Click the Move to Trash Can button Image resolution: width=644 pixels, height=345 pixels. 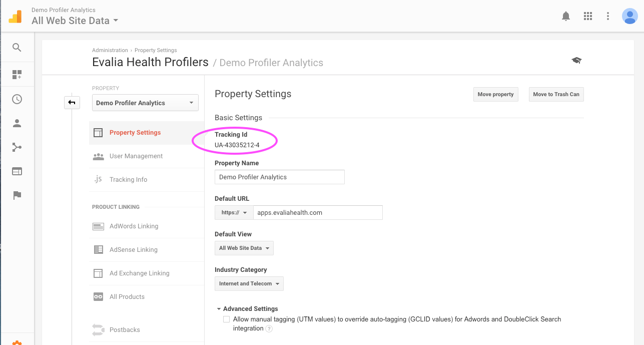click(x=556, y=94)
